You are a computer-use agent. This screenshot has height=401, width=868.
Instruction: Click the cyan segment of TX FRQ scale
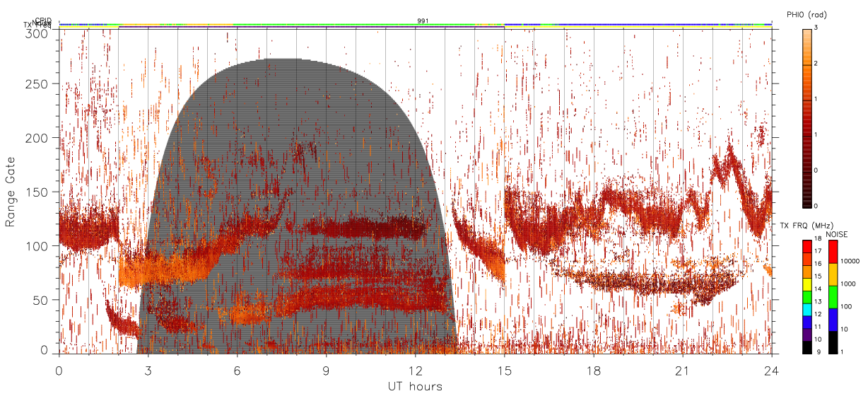tap(807, 310)
